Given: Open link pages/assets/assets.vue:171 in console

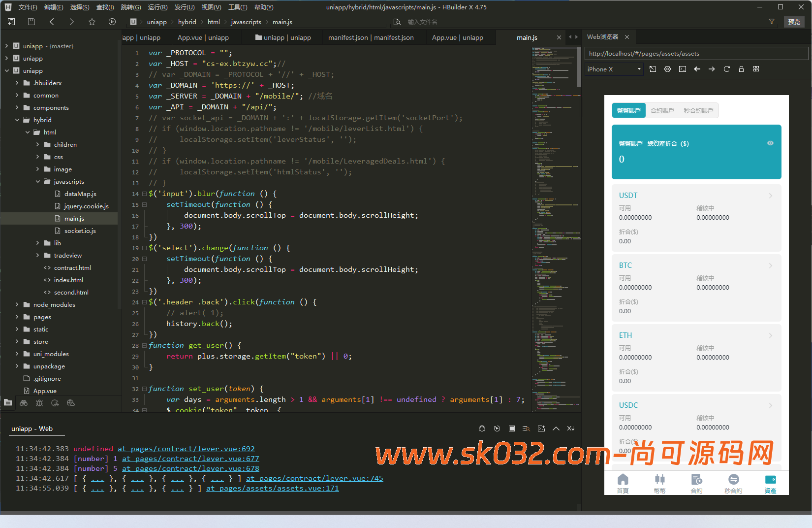Looking at the screenshot, I should (x=272, y=488).
